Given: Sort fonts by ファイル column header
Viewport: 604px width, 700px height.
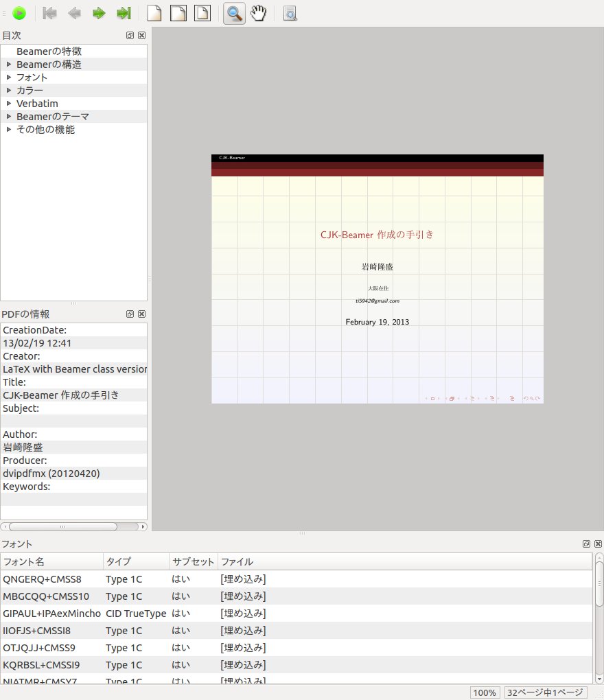Looking at the screenshot, I should coord(405,561).
